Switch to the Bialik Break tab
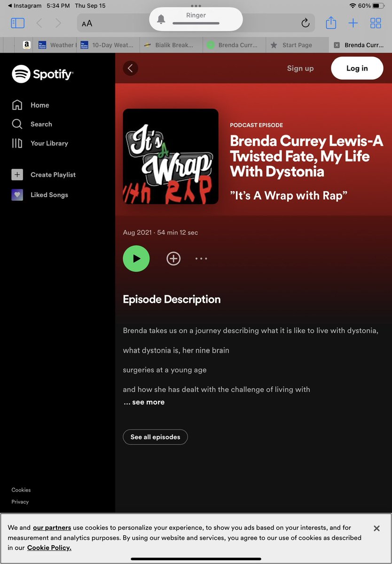Screen dimensions: 392x564 coord(171,45)
